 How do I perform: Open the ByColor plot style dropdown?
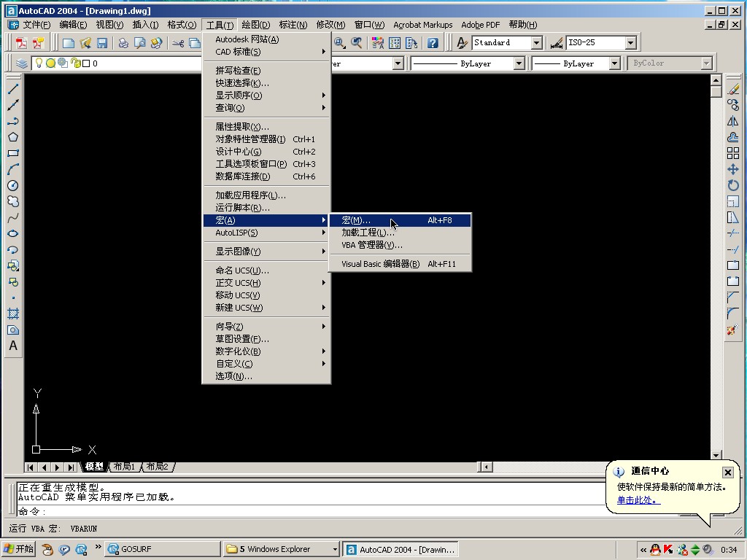click(x=706, y=63)
